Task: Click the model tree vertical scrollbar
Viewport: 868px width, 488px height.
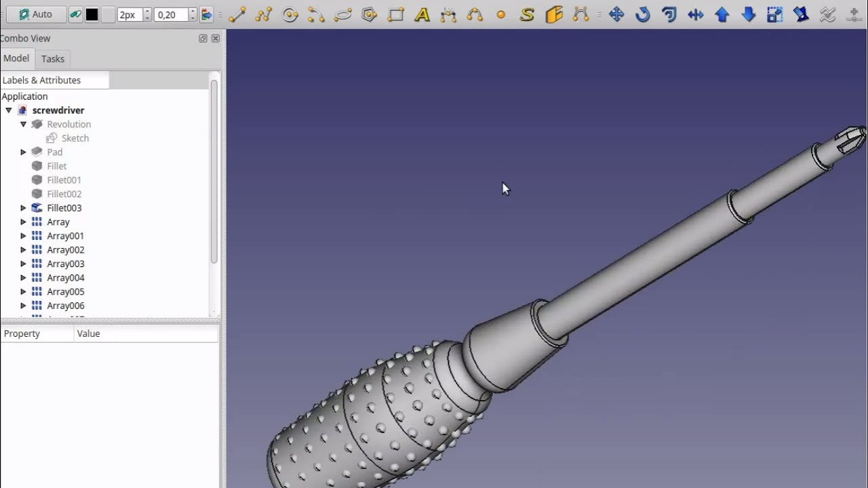Action: pos(214,171)
